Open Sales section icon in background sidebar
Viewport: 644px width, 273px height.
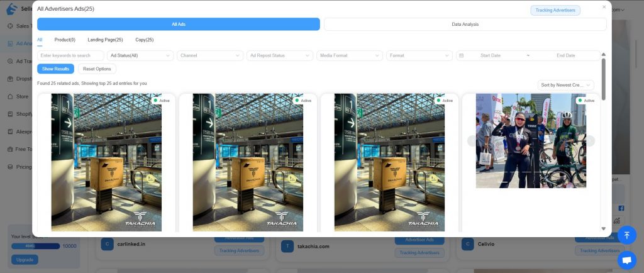(10, 26)
